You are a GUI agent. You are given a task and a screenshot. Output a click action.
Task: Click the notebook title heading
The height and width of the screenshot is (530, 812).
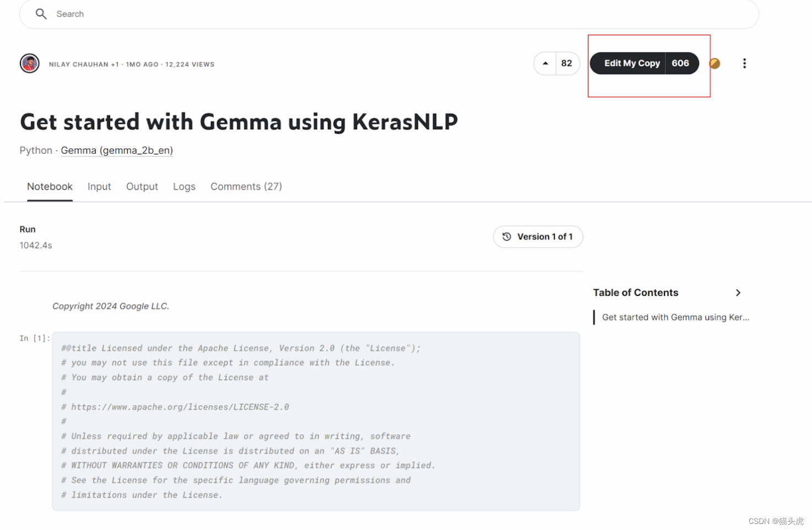239,122
